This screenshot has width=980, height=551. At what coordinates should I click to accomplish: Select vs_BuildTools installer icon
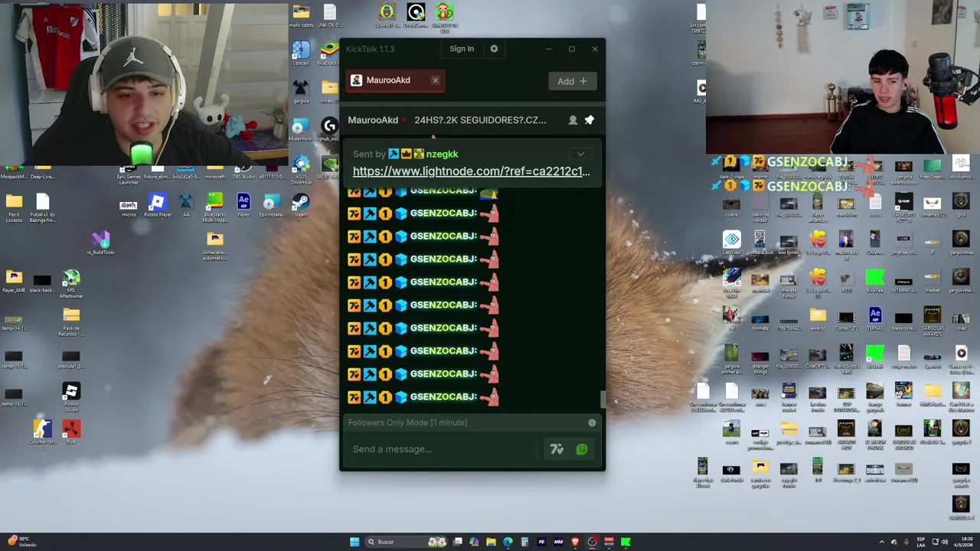(x=100, y=243)
